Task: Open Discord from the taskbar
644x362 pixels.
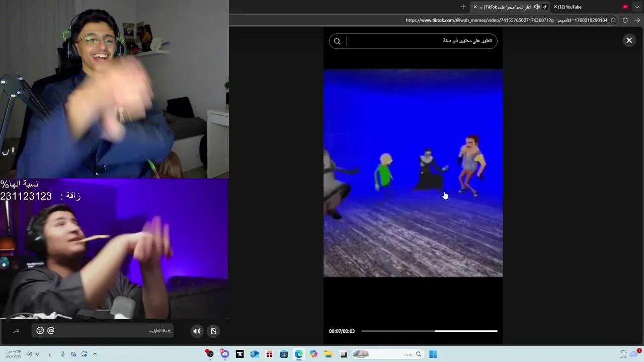Action: 224,354
